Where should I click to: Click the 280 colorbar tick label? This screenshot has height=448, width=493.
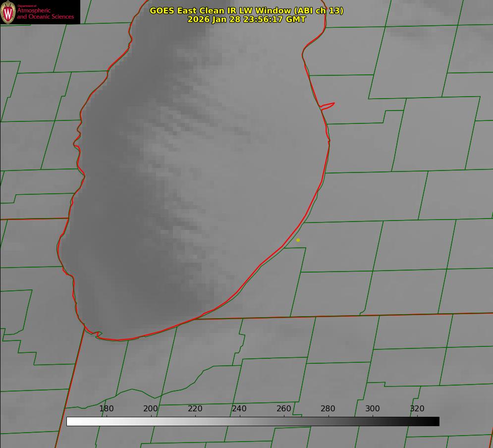[328, 409]
